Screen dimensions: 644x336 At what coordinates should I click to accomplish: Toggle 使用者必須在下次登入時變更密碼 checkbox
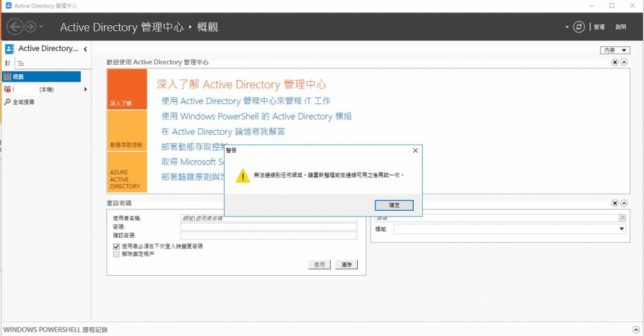[x=116, y=247]
